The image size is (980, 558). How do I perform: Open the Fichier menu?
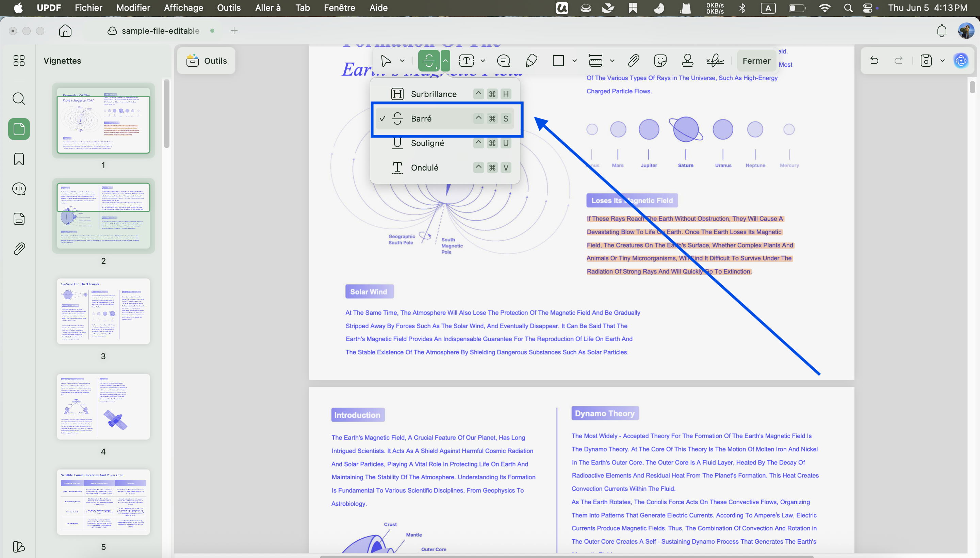88,8
